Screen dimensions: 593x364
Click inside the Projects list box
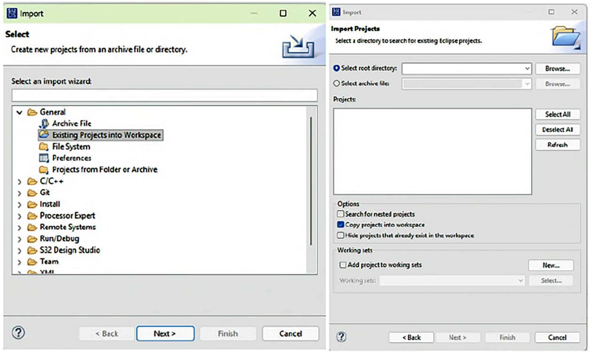pyautogui.click(x=433, y=151)
